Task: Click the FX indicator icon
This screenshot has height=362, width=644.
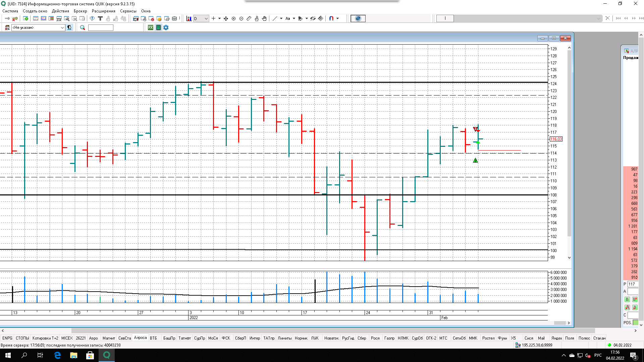Action: click(151, 27)
